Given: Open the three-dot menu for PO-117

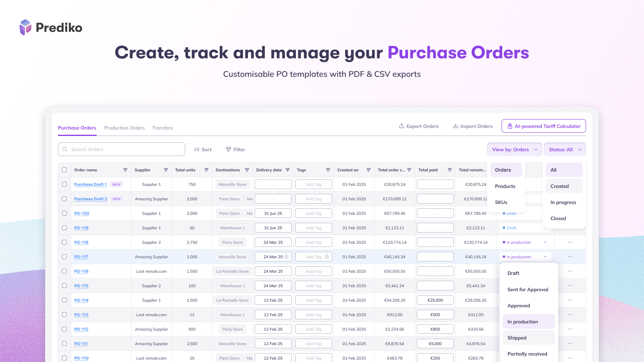Looking at the screenshot, I should [x=570, y=257].
